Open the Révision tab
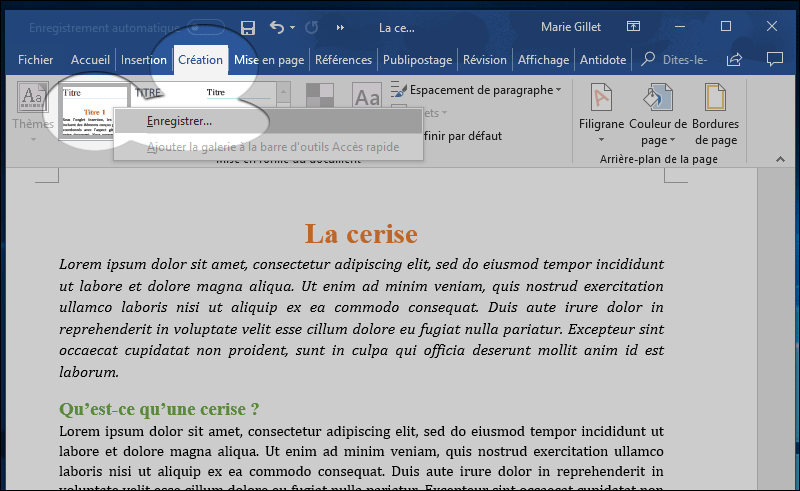The height and width of the screenshot is (491, 800). point(485,60)
